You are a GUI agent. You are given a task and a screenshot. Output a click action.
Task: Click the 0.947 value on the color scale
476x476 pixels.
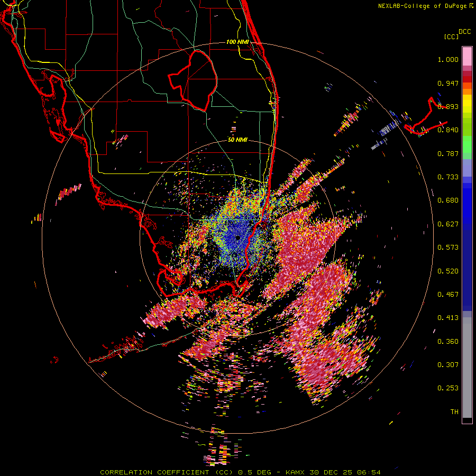[x=448, y=83]
